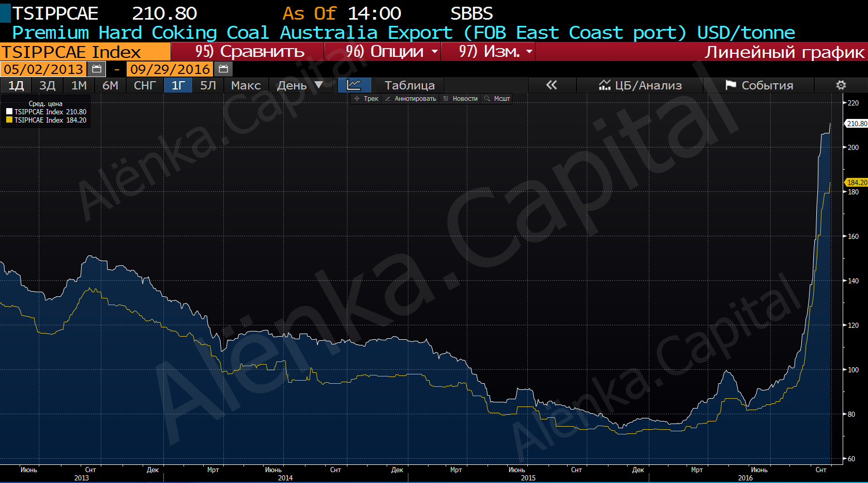The image size is (868, 483).
Task: Click the yellow TSIPHCAE legend swatch
Action: (x=9, y=120)
